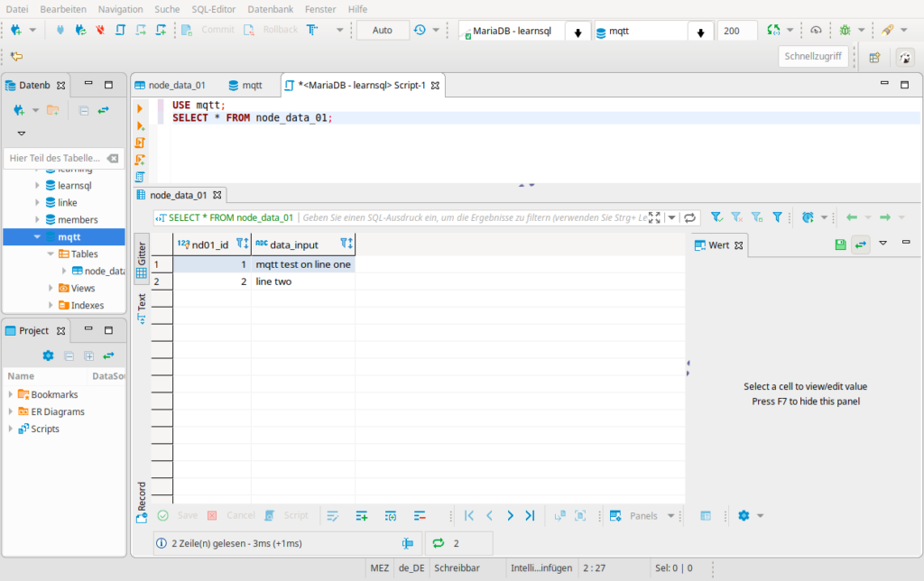Click the Auto commit mode button
924x581 pixels.
pos(383,30)
